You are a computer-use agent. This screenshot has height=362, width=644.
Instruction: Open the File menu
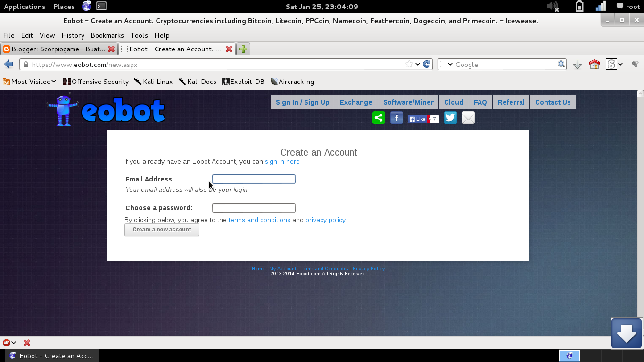(x=8, y=35)
